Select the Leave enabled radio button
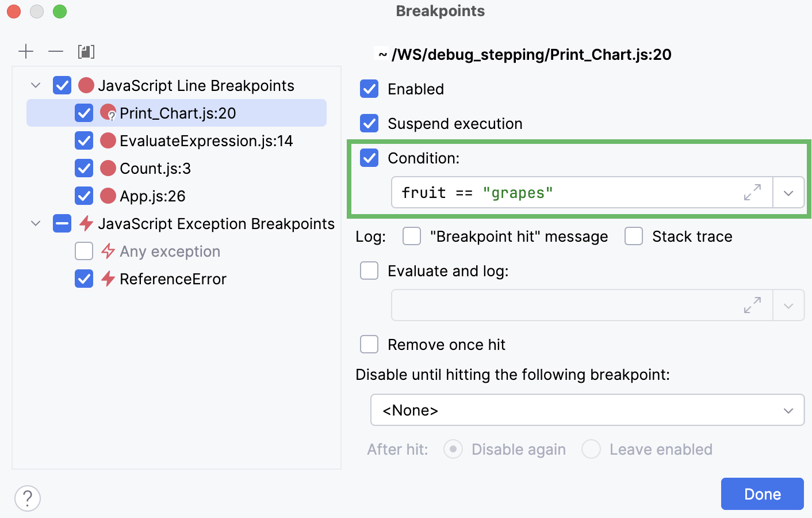This screenshot has width=812, height=518. pos(591,449)
